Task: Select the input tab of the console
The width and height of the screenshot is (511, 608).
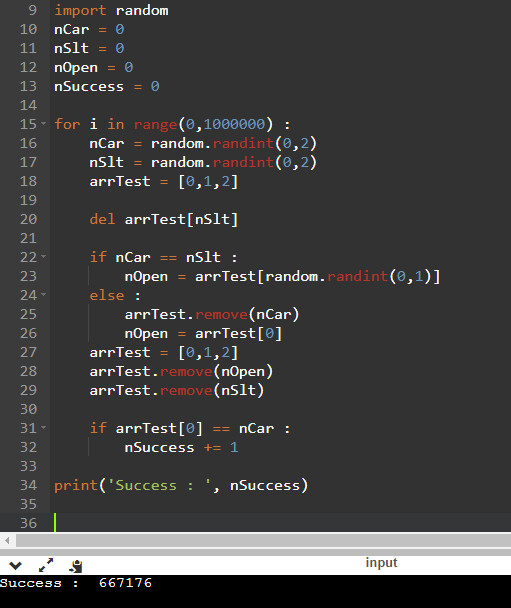Action: coord(381,562)
